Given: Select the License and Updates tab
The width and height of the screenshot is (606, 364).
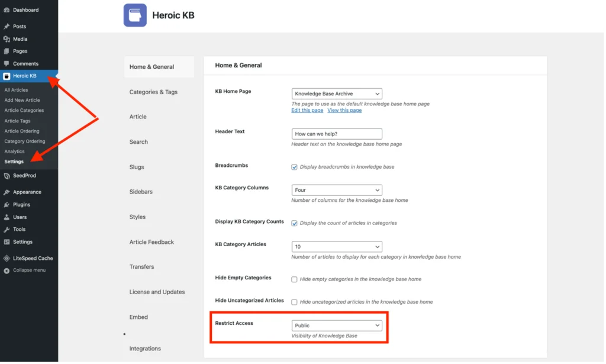Looking at the screenshot, I should [x=157, y=292].
